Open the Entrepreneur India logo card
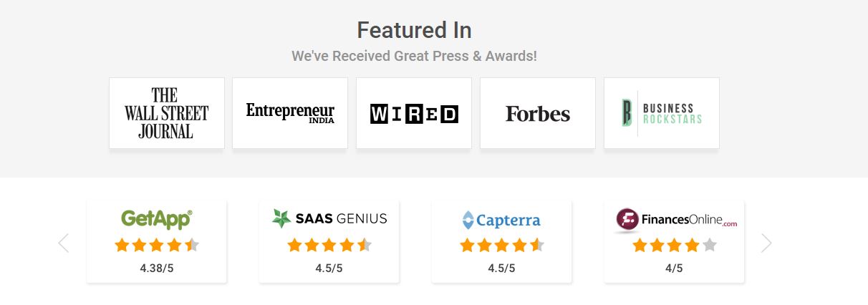 click(x=290, y=113)
